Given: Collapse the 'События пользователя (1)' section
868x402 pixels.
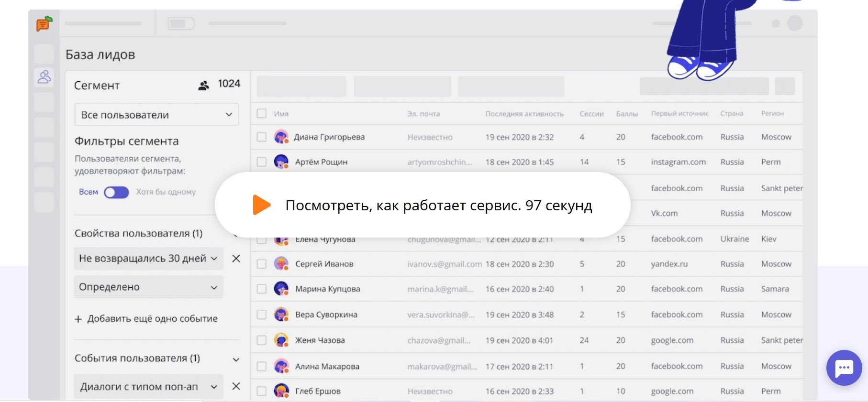Looking at the screenshot, I should (x=236, y=359).
